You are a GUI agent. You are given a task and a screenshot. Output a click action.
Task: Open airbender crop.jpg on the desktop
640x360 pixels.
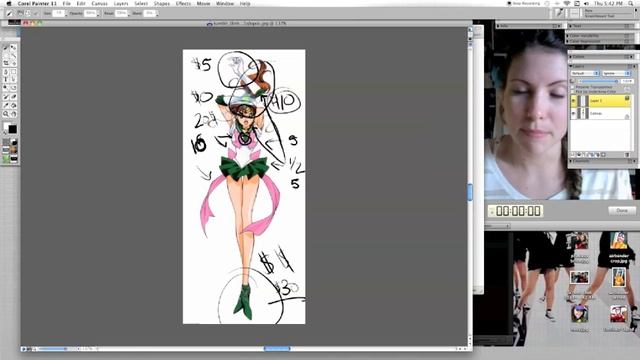(x=619, y=247)
